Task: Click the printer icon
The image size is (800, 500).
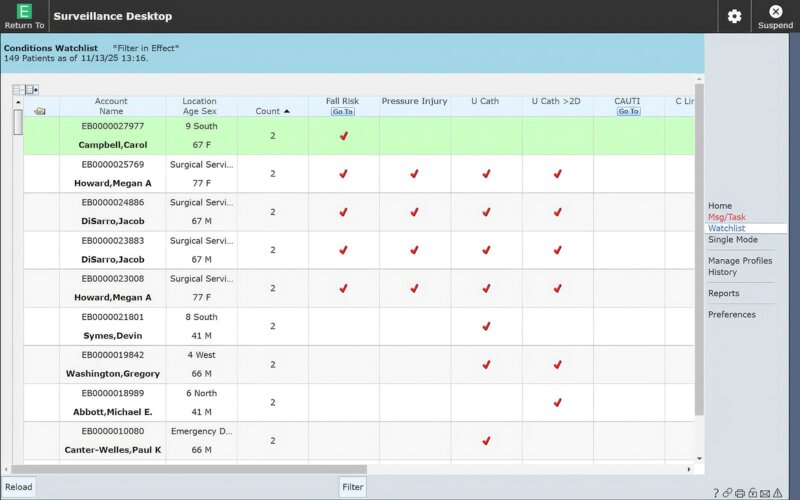Action: [740, 492]
